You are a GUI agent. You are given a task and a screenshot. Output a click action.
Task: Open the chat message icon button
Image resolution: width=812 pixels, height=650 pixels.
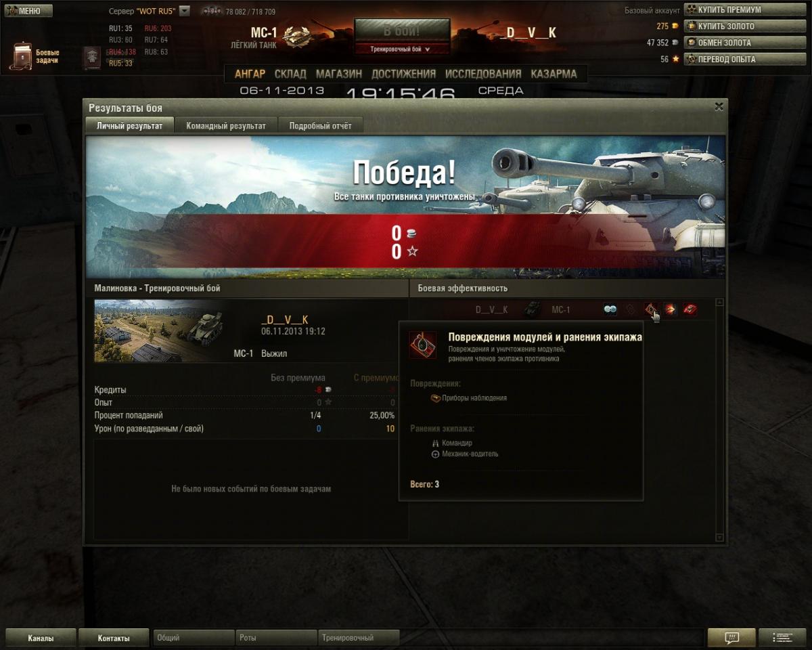tap(731, 637)
